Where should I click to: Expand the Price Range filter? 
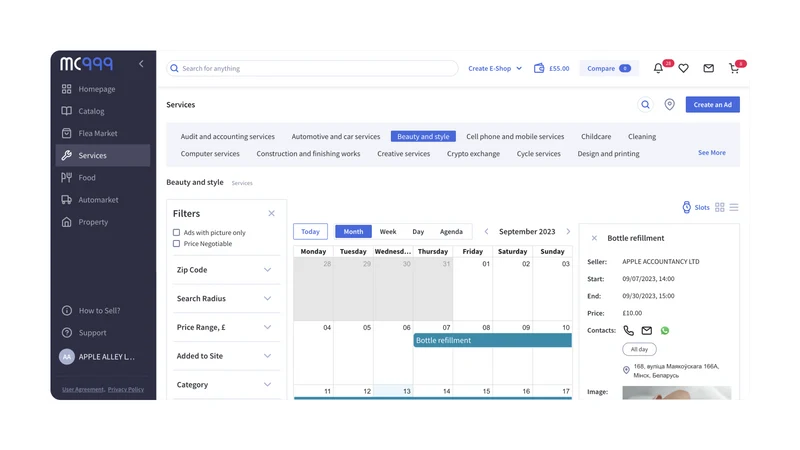pyautogui.click(x=224, y=327)
